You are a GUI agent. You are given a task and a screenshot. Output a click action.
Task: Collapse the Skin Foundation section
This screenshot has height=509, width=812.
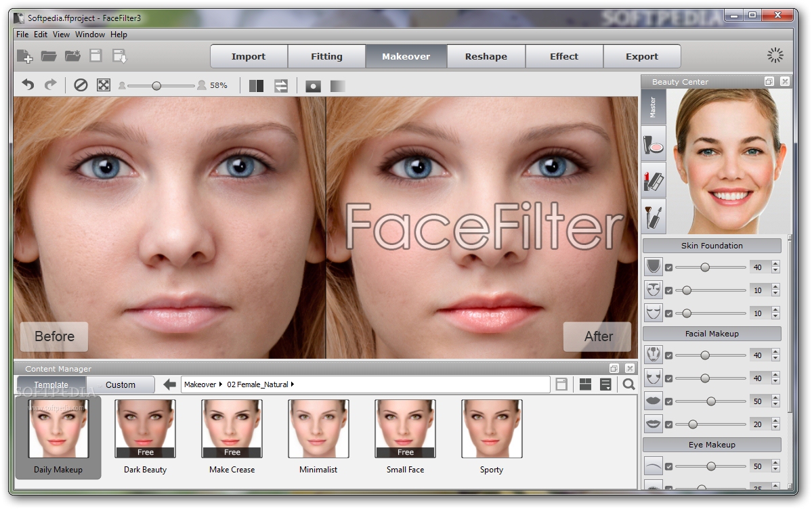click(712, 246)
